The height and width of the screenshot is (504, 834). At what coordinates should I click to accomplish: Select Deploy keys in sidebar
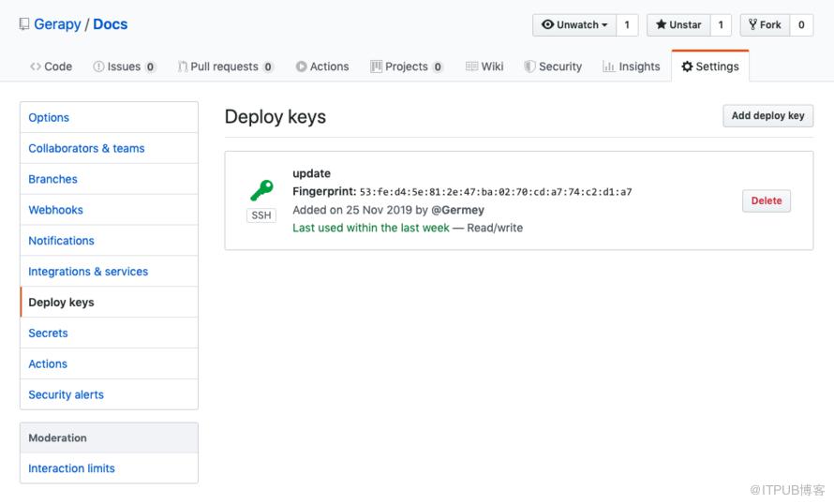pos(109,303)
